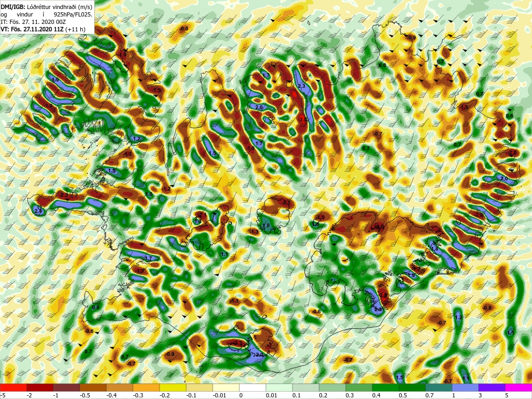Click the '-3.0' value label on the map
The width and height of the screenshot is (532, 399).
pos(303,119)
